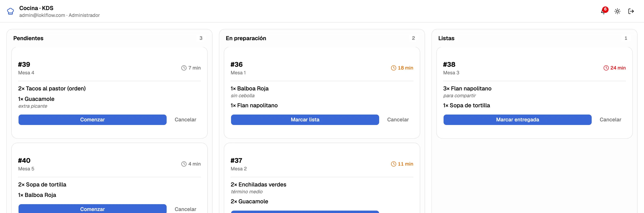Screen dimensions: 644x213
Task: Cancel order #38 for Mesa 3
Action: coord(611,120)
